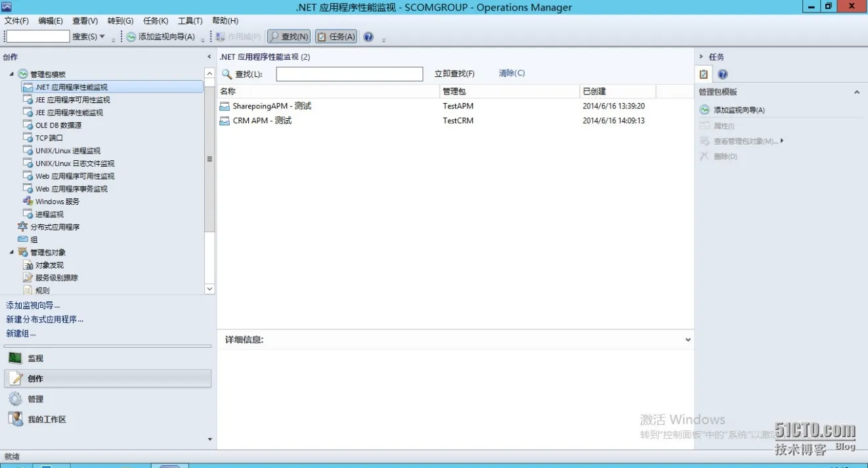Click the toolbar help question mark icon

click(x=368, y=37)
